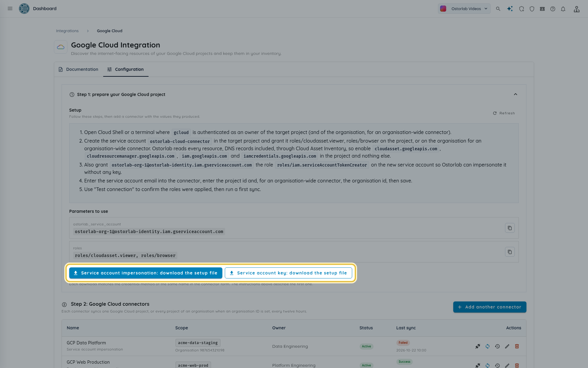Screen dimensions: 588x368
Task: Click the acme-data-staging scope chip
Action: 198,343
